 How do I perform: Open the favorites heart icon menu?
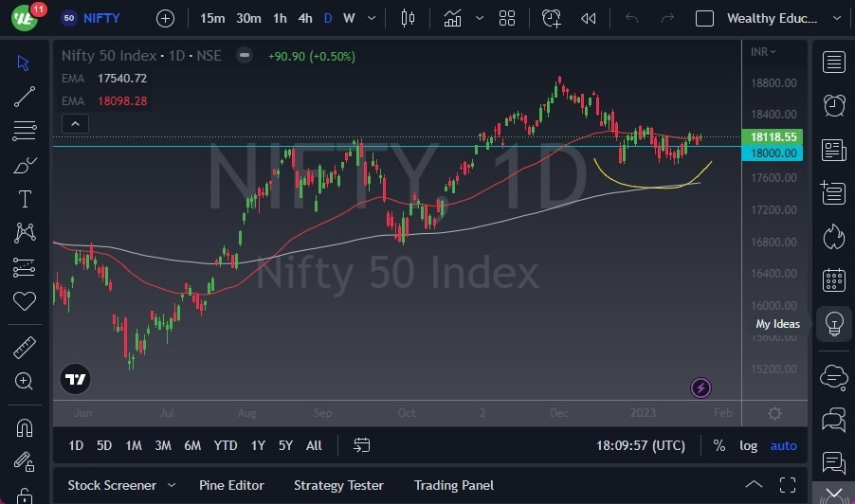(24, 300)
